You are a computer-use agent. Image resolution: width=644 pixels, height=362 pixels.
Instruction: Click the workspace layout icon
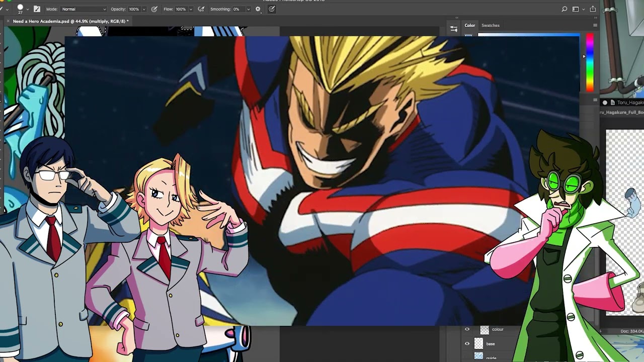(x=576, y=9)
